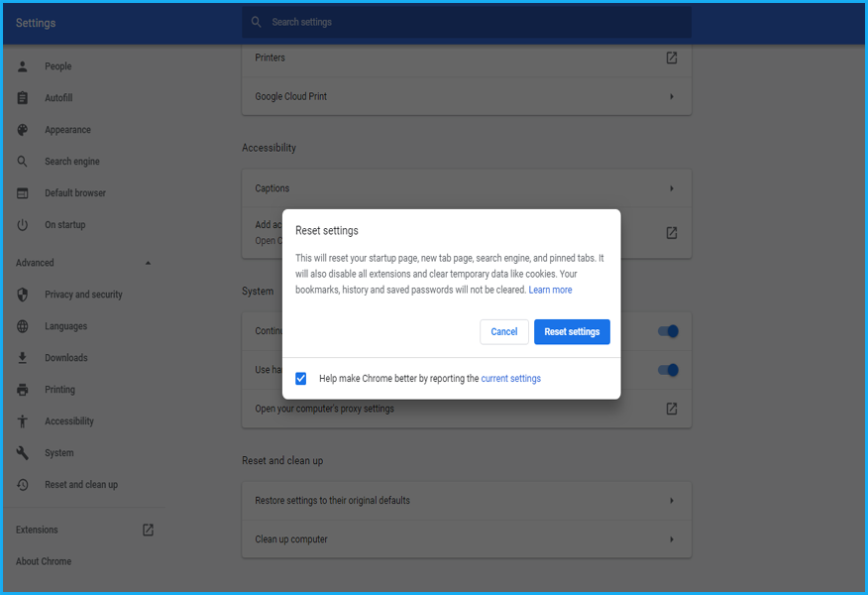The width and height of the screenshot is (868, 595).
Task: Uncheck the Help make Chrome better checkbox
Action: coord(301,378)
